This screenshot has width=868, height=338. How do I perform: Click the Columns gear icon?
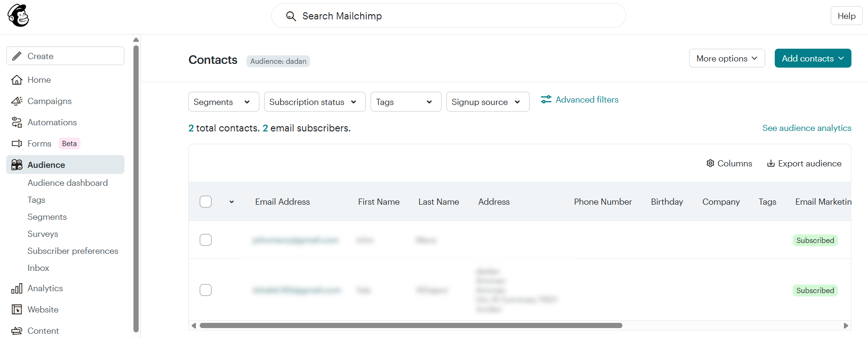[710, 163]
